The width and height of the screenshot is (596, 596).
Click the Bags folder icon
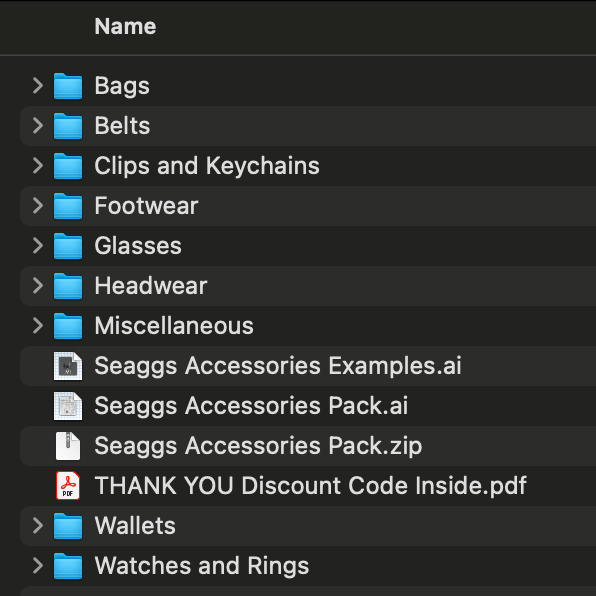coord(68,86)
